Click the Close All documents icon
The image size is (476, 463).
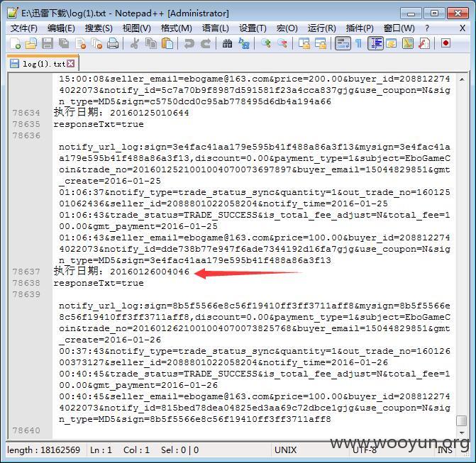[97, 44]
